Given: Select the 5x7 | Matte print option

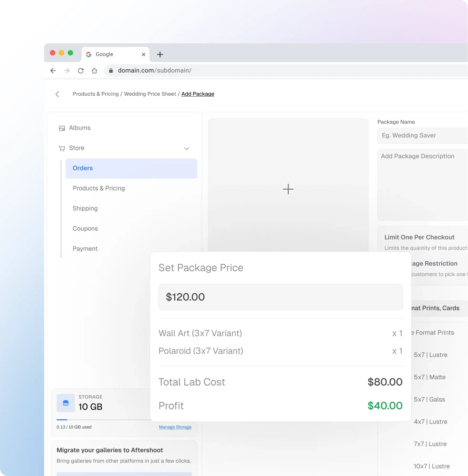Looking at the screenshot, I should [x=430, y=377].
